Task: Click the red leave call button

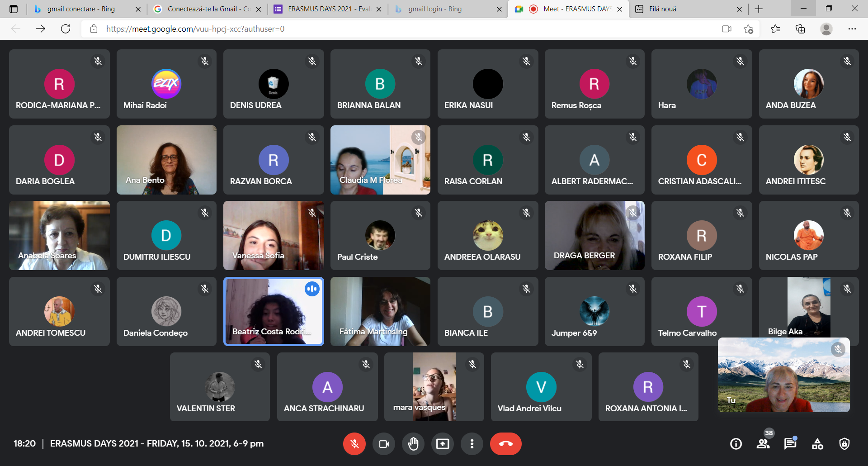Action: [x=505, y=444]
